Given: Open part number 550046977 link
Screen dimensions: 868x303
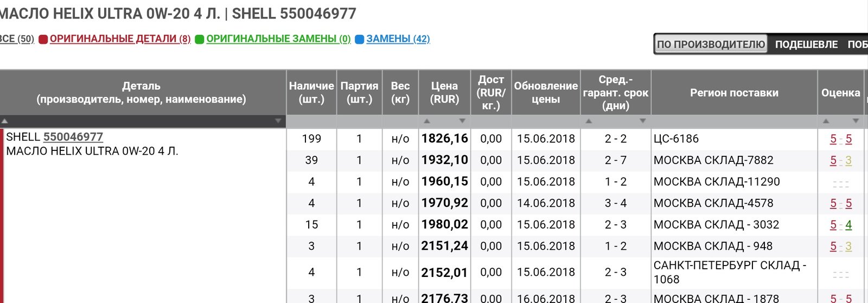Looking at the screenshot, I should coord(73,137).
